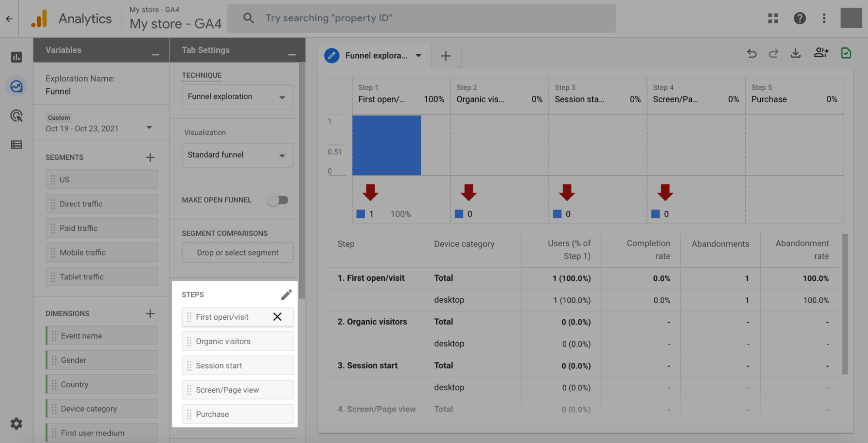This screenshot has width=868, height=443.
Task: Remove the First open/visit step
Action: click(277, 317)
